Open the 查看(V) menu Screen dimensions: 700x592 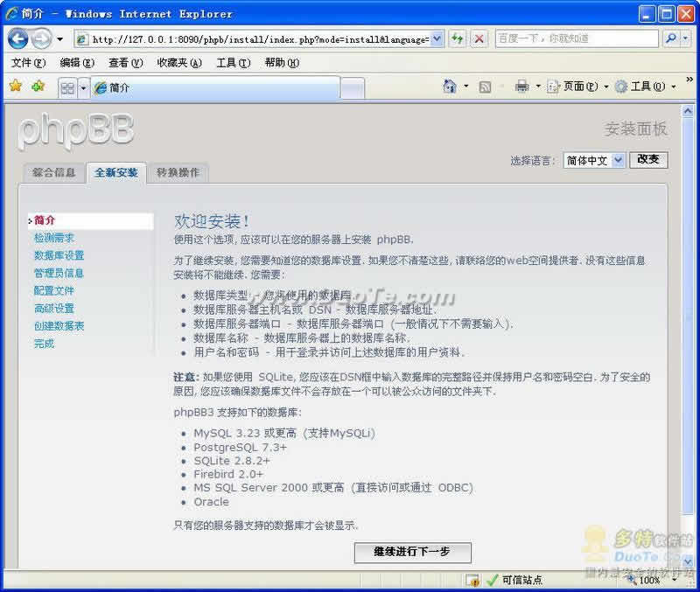(125, 63)
